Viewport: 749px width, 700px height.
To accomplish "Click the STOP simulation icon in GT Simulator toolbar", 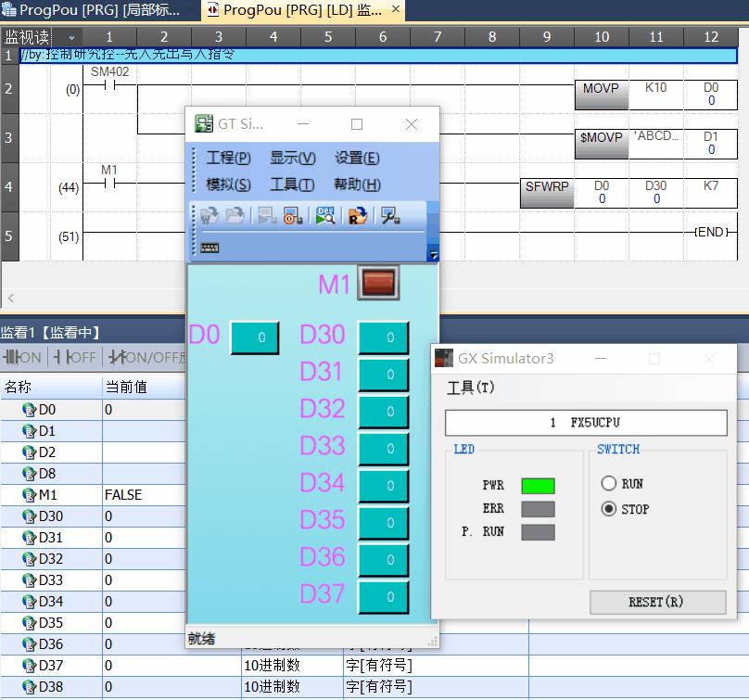I will [x=294, y=216].
